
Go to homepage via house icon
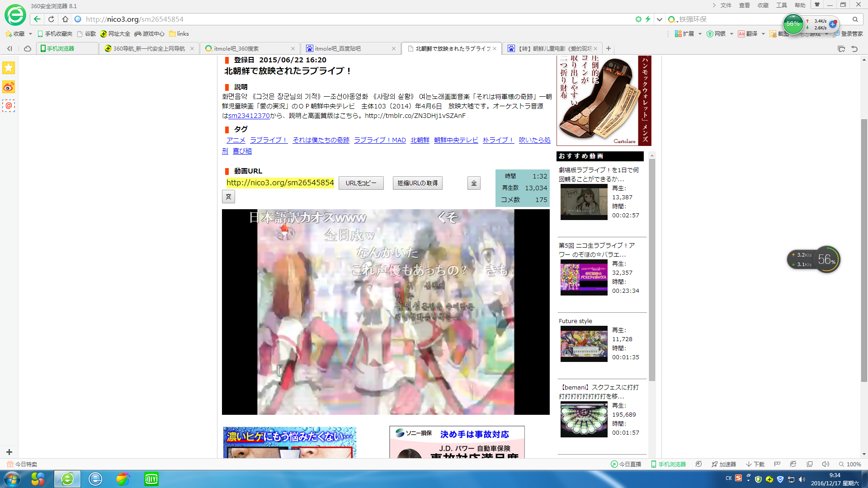click(x=65, y=19)
